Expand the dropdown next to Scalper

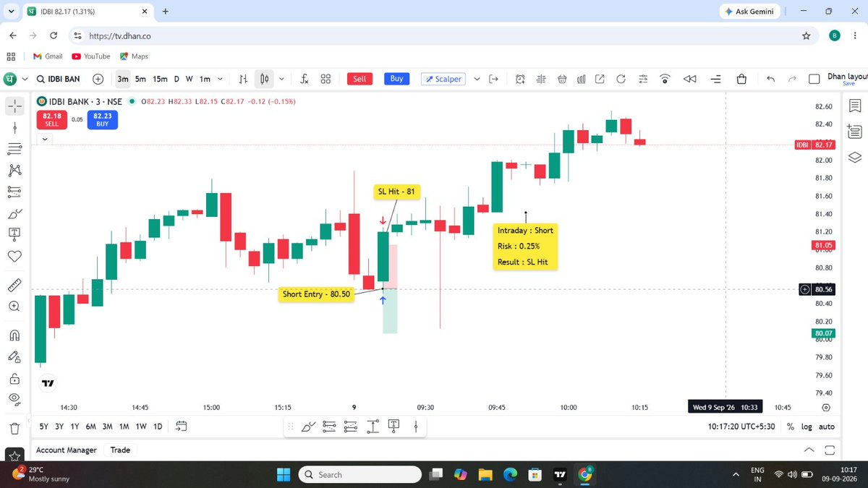[x=476, y=79]
